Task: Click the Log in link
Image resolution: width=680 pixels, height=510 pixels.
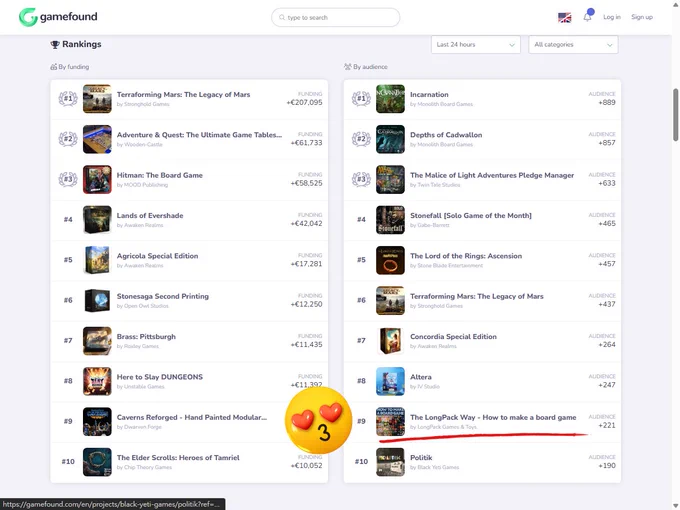Action: [x=611, y=17]
